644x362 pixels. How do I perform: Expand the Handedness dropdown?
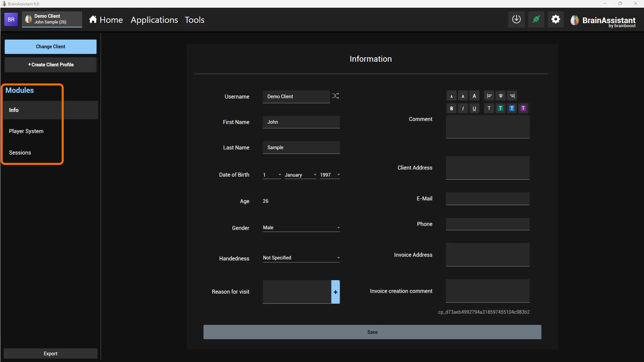(301, 258)
